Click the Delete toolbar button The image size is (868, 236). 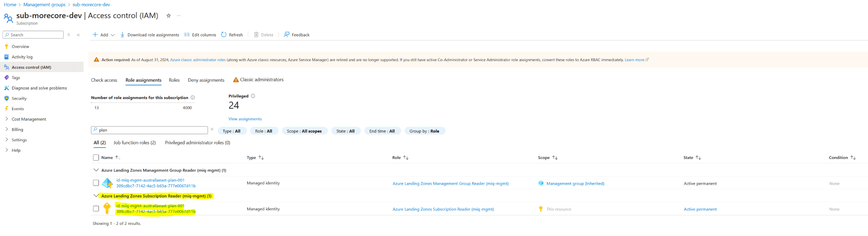(x=263, y=35)
